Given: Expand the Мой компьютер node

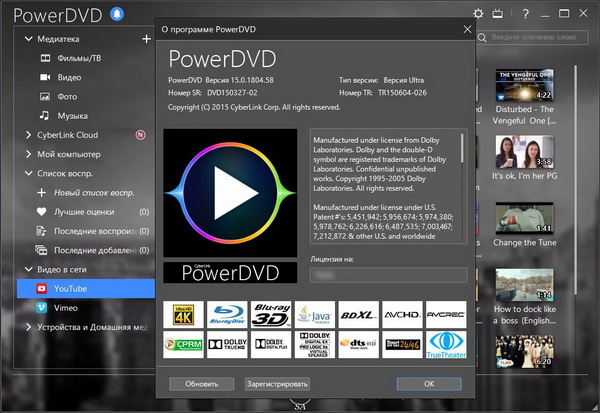Looking at the screenshot, I should click(x=28, y=154).
